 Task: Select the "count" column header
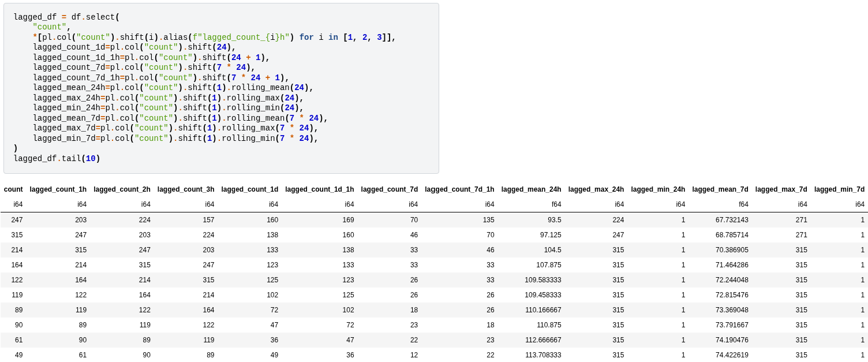13,189
